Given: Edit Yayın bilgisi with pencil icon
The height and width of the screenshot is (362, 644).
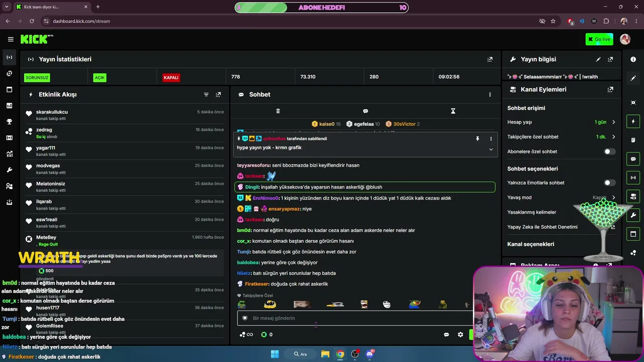Looking at the screenshot, I should pyautogui.click(x=598, y=59).
